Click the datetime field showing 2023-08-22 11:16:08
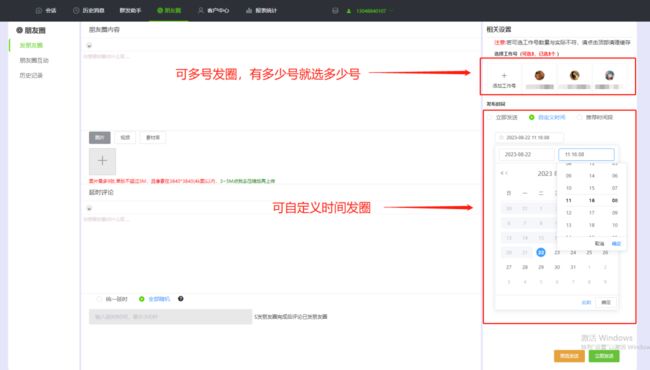This screenshot has width=650, height=370. pos(529,137)
